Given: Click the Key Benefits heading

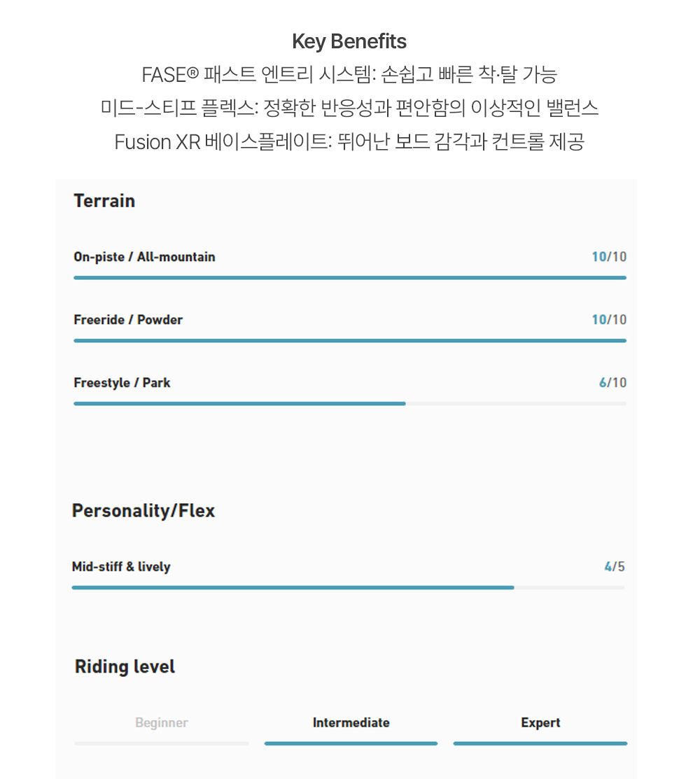Looking at the screenshot, I should pos(349,42).
